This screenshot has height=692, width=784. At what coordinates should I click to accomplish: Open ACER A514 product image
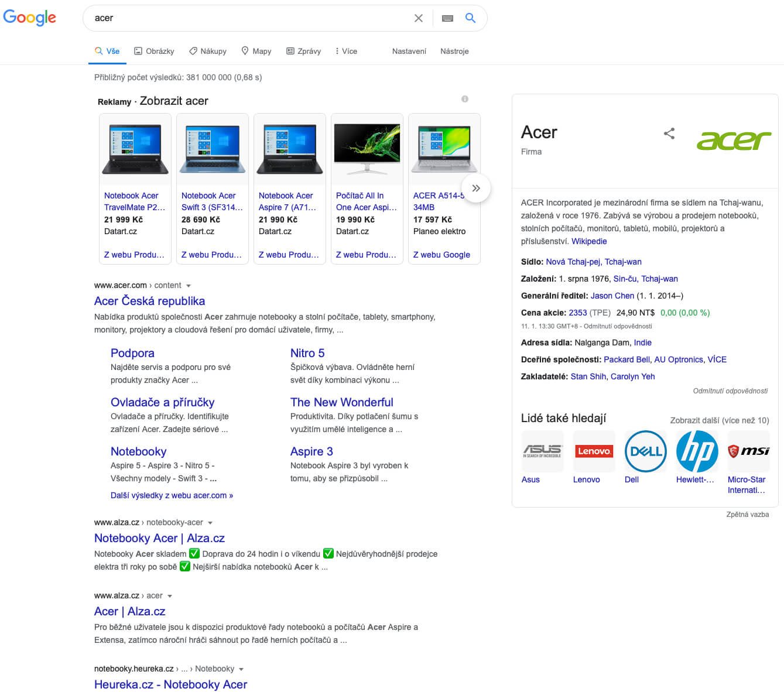444,149
